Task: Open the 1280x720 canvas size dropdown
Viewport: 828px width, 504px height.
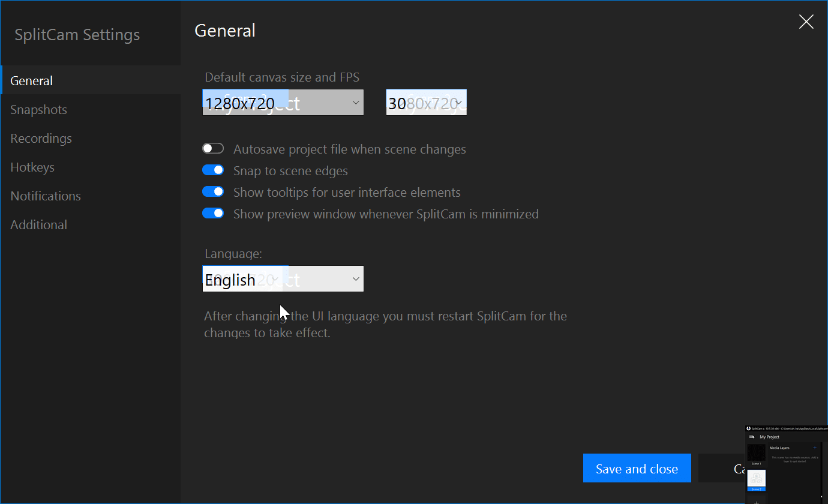Action: (x=283, y=103)
